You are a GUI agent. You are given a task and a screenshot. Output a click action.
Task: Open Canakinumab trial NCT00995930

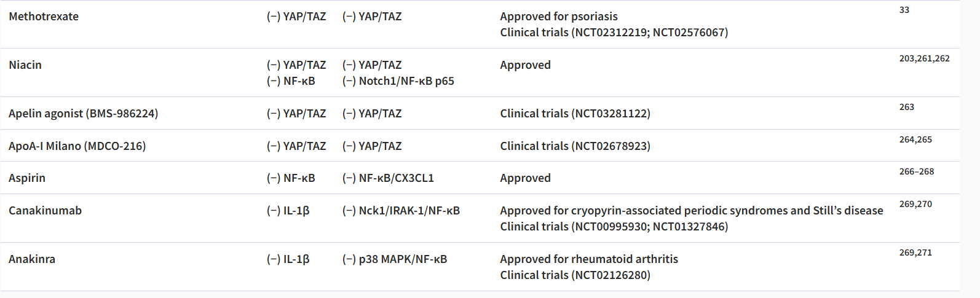click(610, 227)
